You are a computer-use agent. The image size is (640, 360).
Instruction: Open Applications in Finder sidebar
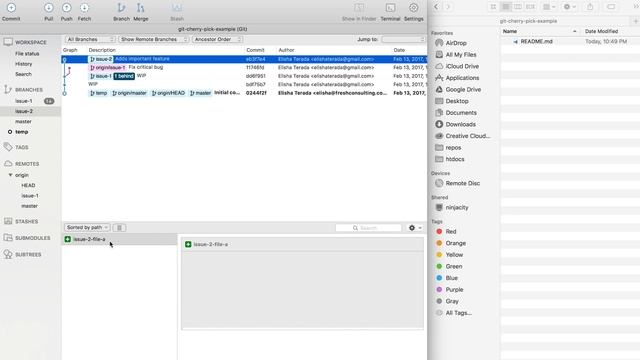pyautogui.click(x=462, y=78)
